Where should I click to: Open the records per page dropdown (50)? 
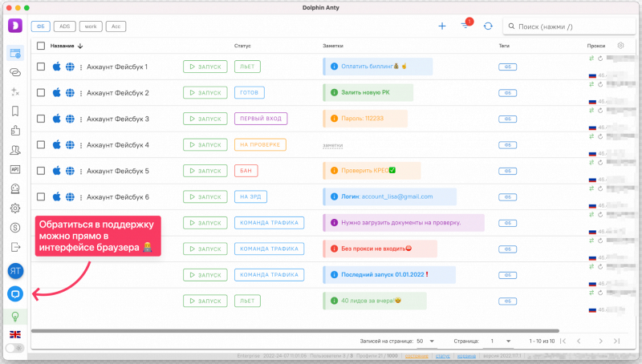(x=426, y=341)
